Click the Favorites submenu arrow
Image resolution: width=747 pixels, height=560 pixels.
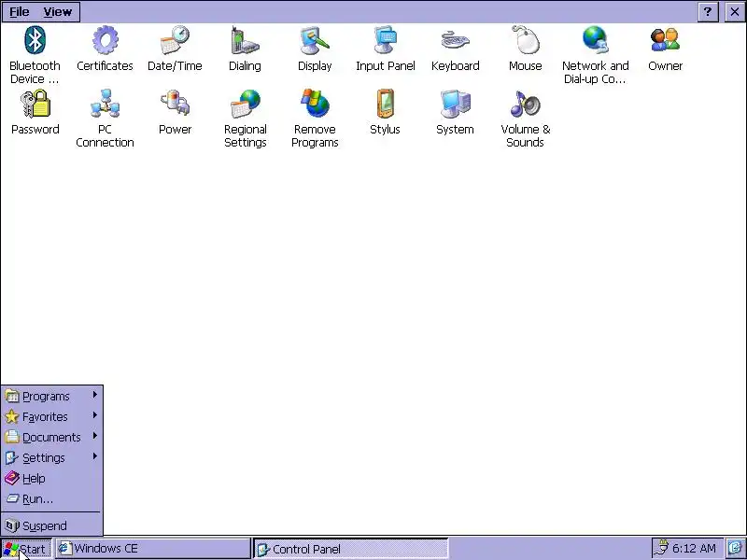point(95,415)
